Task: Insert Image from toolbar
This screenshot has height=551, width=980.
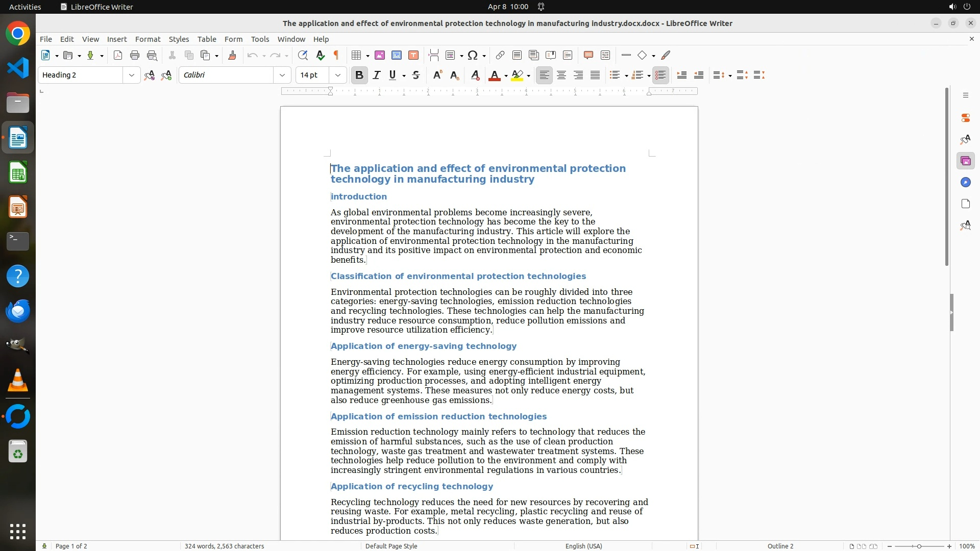Action: 380,56
